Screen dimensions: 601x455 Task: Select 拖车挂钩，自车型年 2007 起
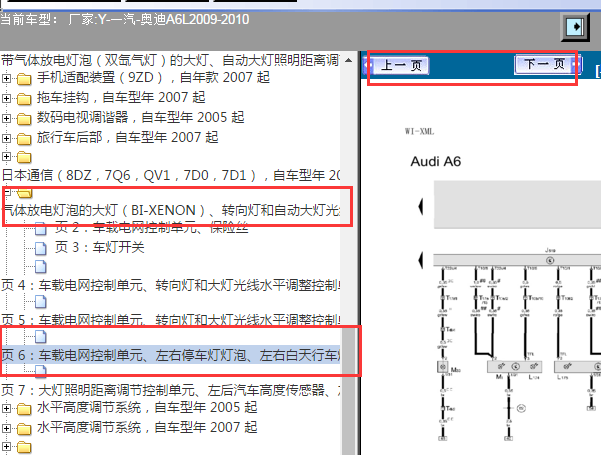tap(121, 97)
